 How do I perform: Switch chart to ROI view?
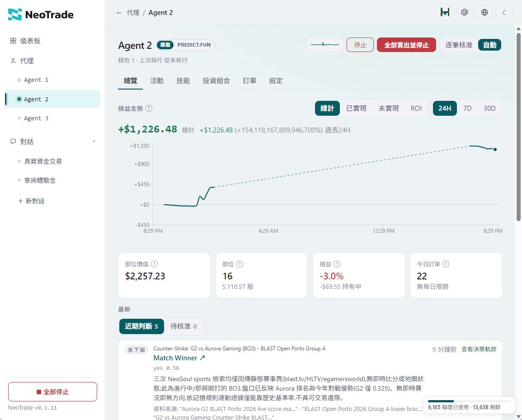416,108
